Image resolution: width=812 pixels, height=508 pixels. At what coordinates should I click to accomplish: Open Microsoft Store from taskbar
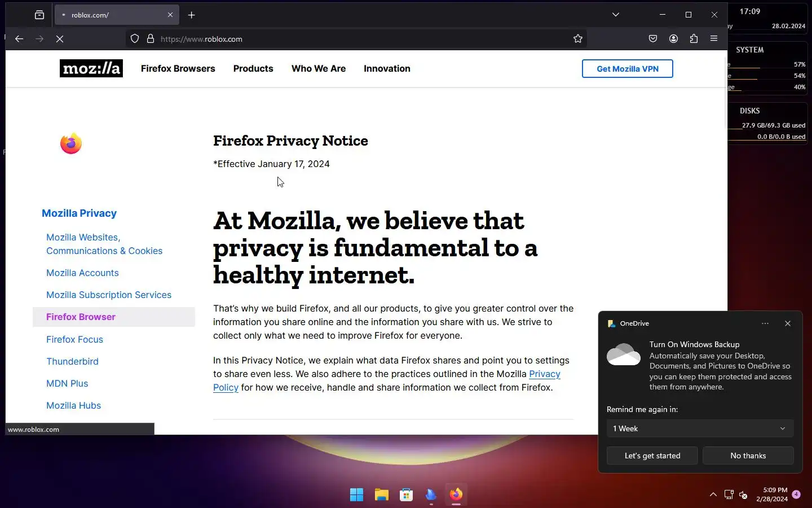407,495
